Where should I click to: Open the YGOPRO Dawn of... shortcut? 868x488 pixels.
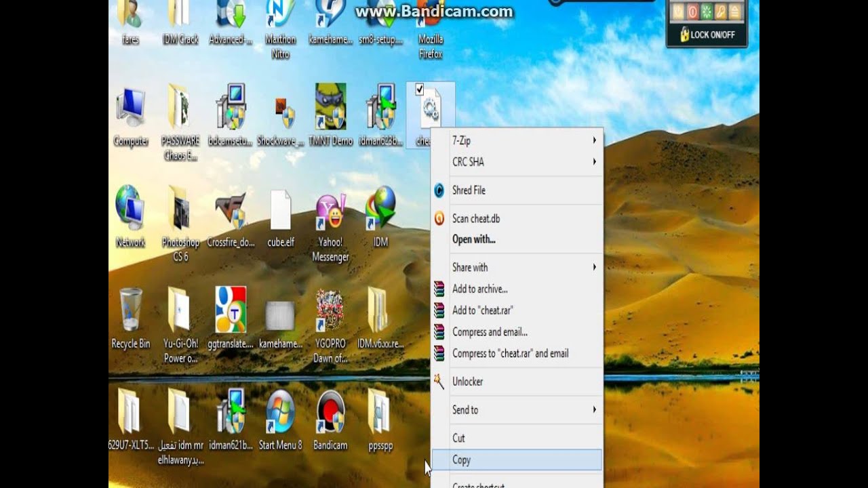(x=330, y=325)
